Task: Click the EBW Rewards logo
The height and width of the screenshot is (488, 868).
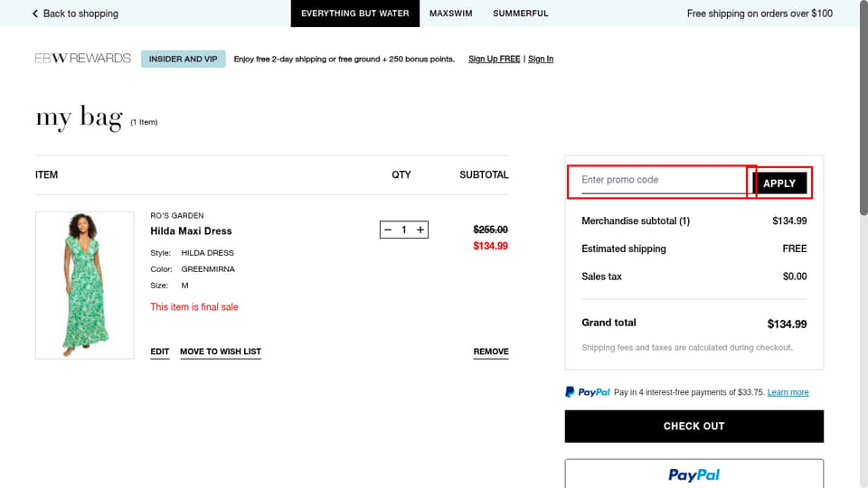Action: [x=83, y=58]
